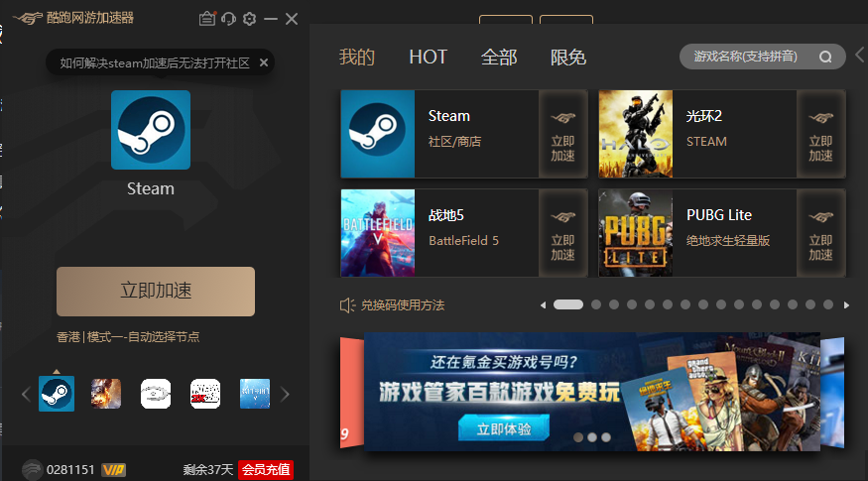Switch to the 我的 tab
The image size is (868, 481).
[357, 57]
